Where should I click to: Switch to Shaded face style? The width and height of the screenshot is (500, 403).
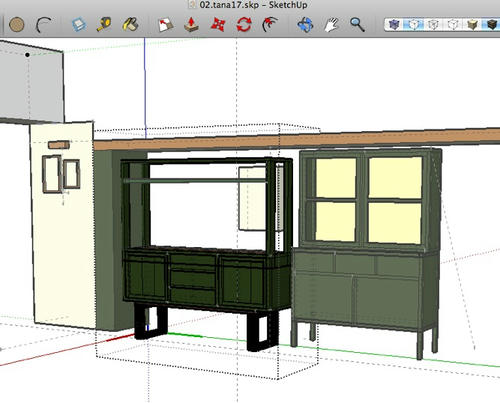pos(453,25)
